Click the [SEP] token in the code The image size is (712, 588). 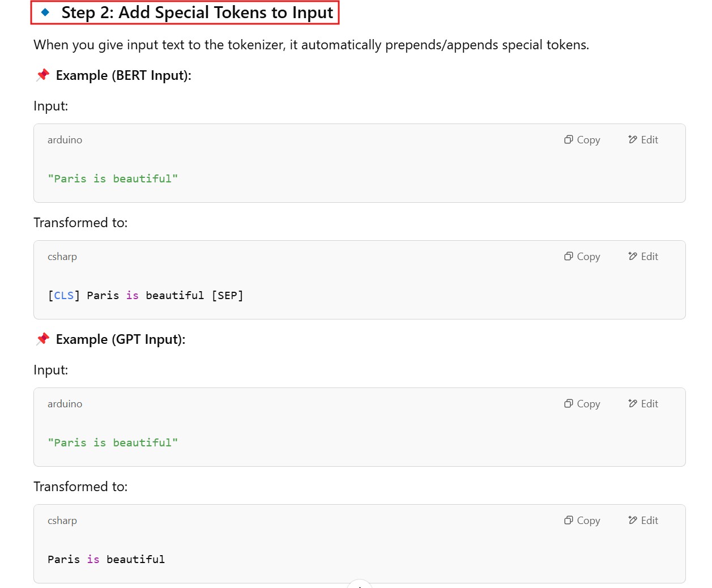coord(227,296)
